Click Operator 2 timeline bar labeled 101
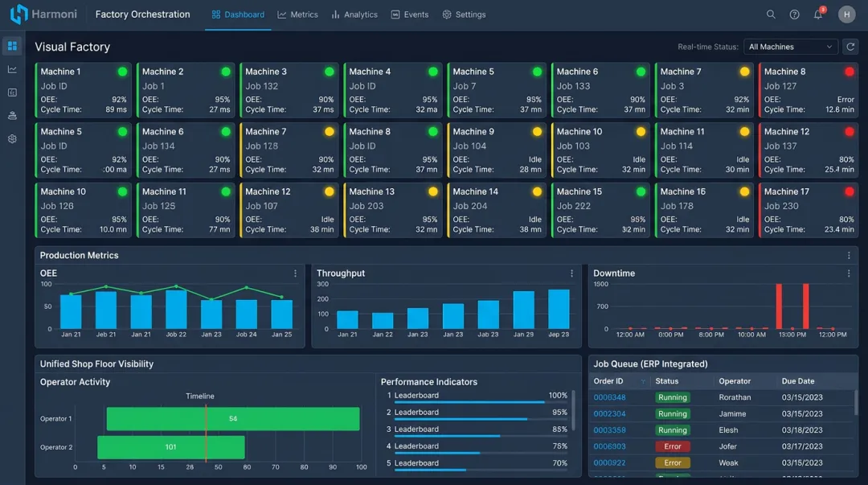 171,446
